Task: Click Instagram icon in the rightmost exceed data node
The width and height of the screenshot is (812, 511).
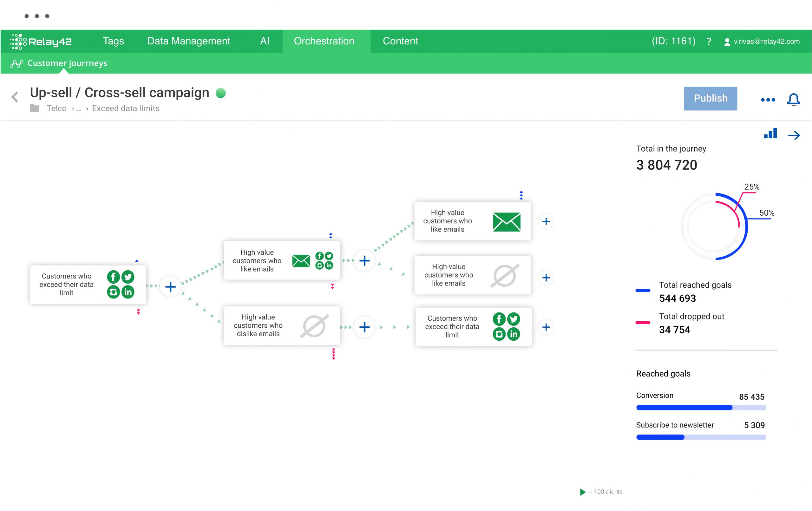Action: (499, 334)
